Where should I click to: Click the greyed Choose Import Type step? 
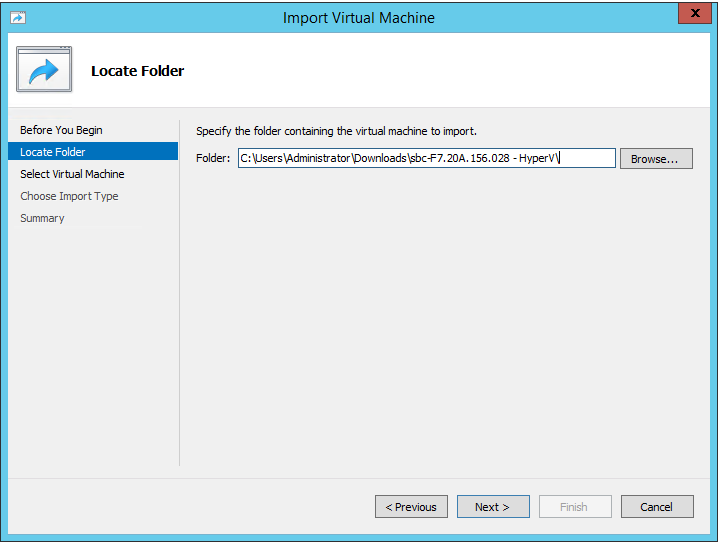tap(69, 196)
